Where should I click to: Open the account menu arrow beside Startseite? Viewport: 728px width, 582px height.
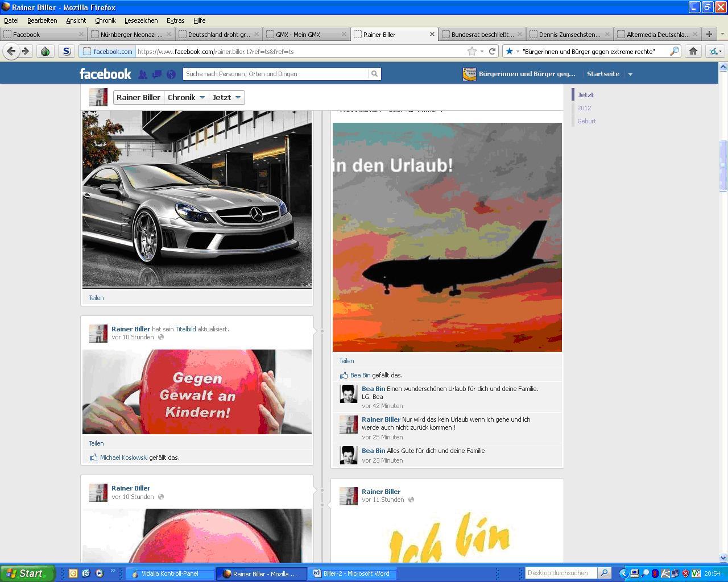point(630,74)
